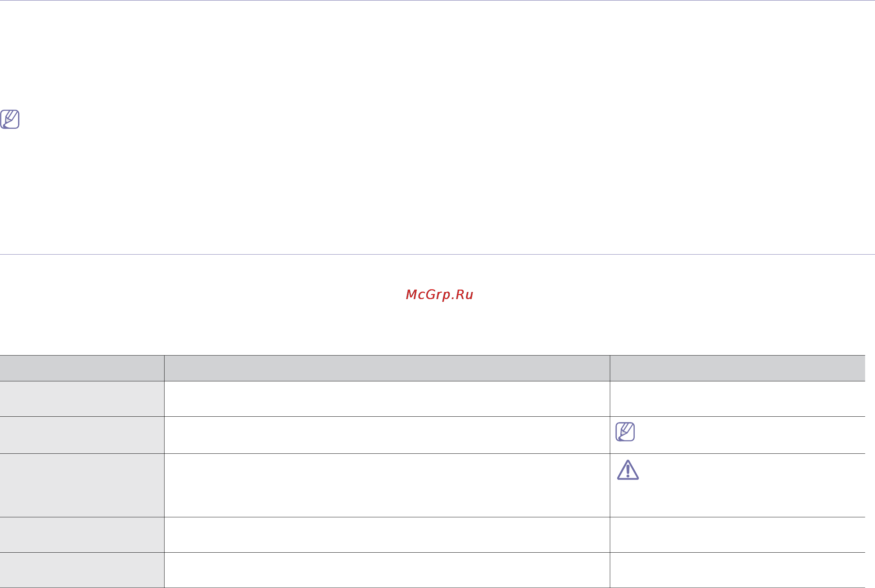The image size is (875, 588).
Task: Select the wide middle cell in the warning icon row
Action: tap(387, 485)
